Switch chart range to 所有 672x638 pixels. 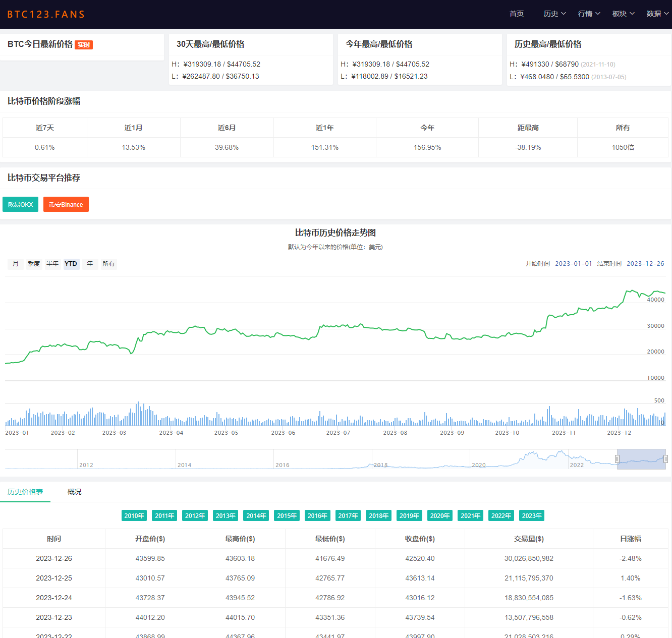(x=108, y=264)
